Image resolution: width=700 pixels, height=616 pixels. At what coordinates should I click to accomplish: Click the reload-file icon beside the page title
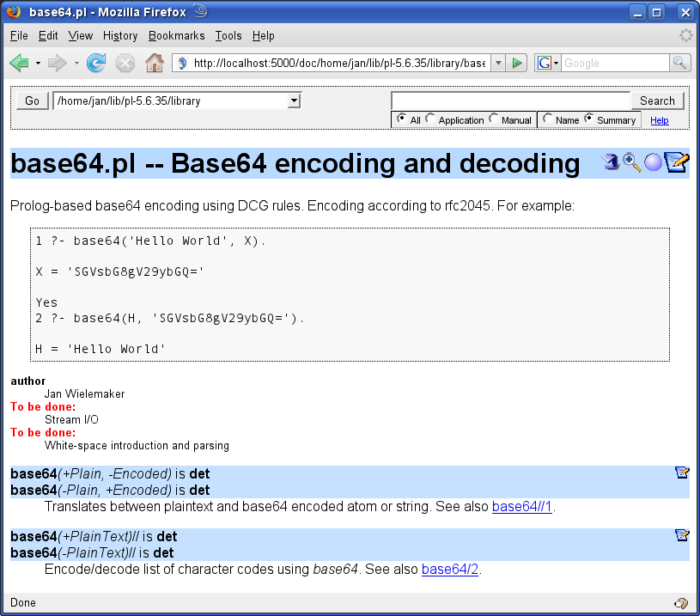[611, 162]
